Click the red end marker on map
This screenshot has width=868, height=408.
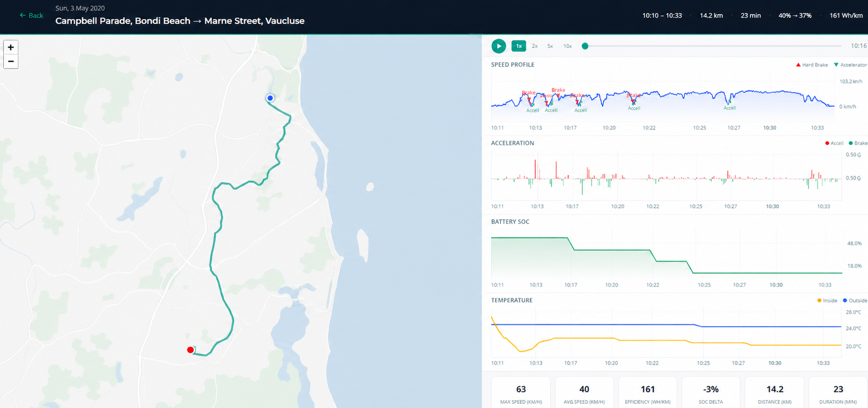point(190,350)
